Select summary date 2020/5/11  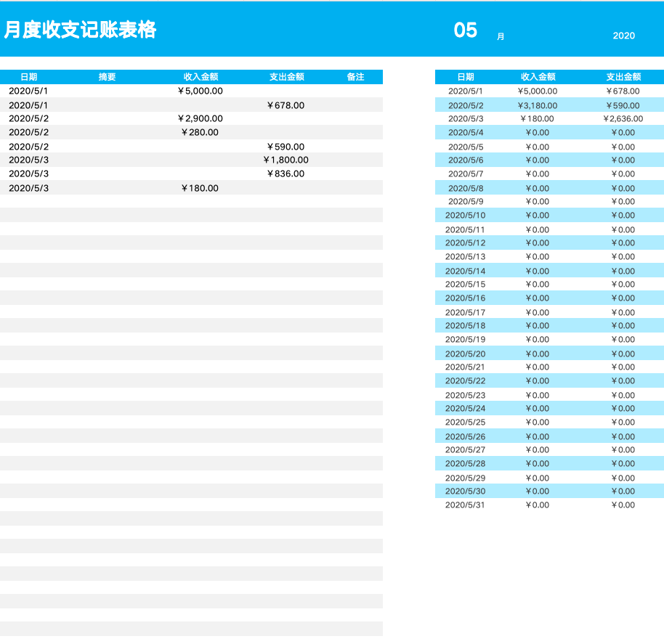point(465,230)
